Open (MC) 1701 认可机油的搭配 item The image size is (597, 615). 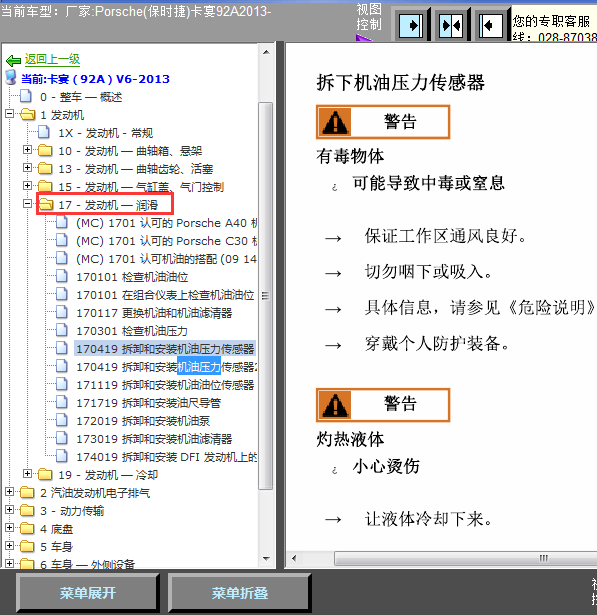coord(167,259)
